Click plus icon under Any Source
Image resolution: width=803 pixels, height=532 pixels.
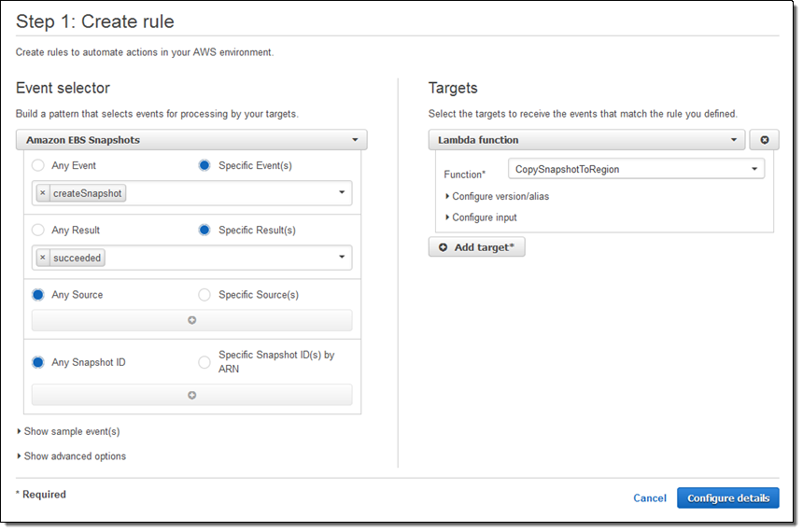191,320
